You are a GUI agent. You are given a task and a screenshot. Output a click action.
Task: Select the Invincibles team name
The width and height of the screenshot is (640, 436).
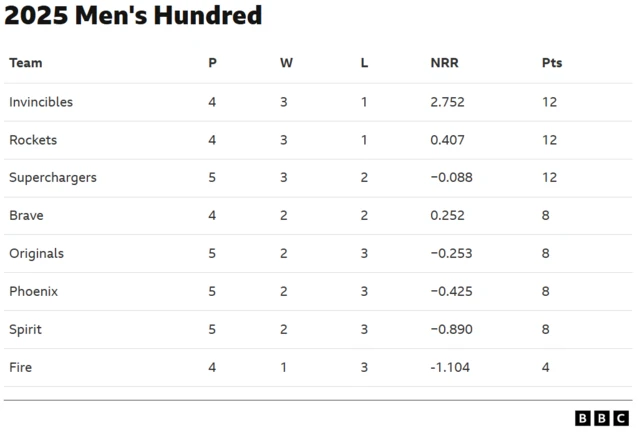point(41,102)
